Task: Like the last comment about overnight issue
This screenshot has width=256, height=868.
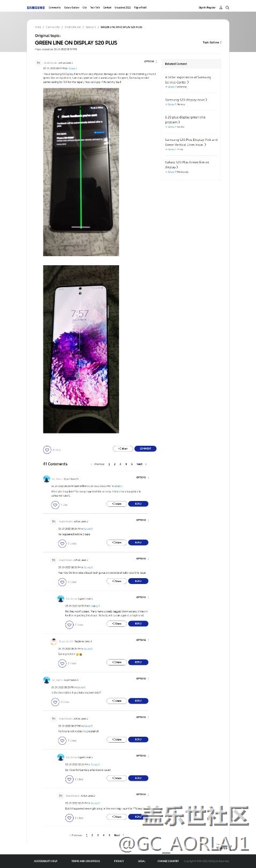Action: 69,818
